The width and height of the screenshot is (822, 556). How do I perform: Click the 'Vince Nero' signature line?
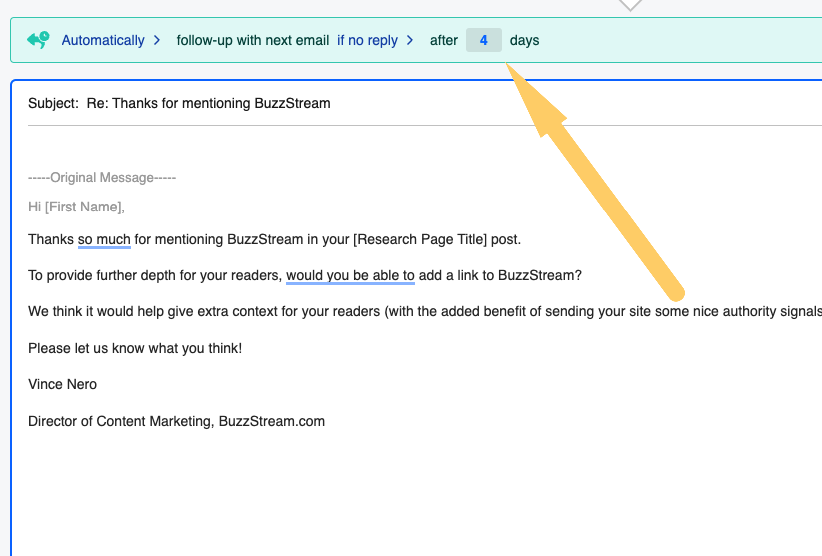click(63, 385)
